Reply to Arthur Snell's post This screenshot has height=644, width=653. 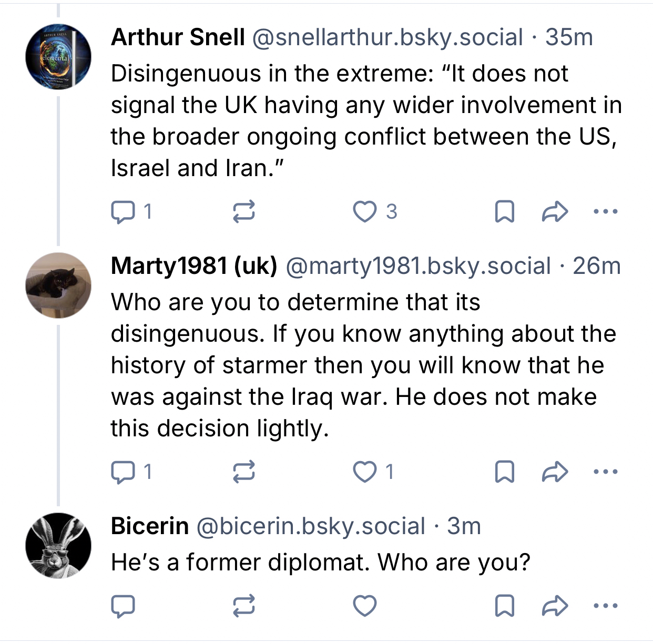(123, 212)
